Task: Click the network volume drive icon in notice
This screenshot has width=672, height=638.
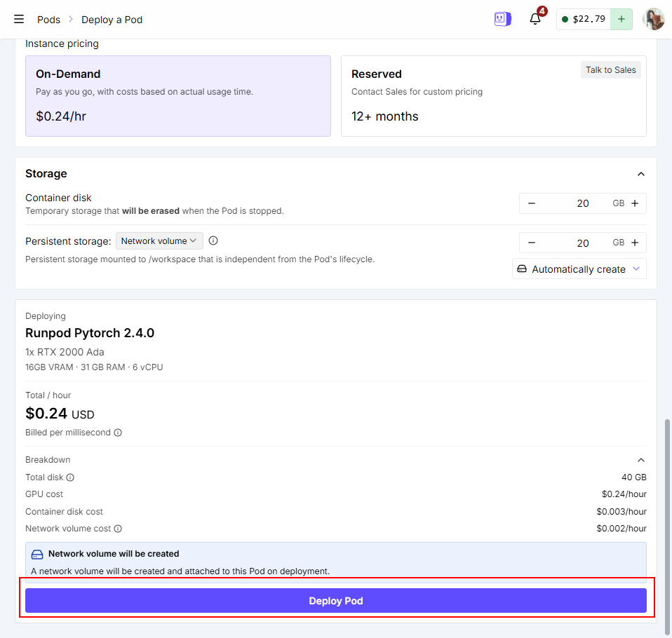Action: coord(37,555)
